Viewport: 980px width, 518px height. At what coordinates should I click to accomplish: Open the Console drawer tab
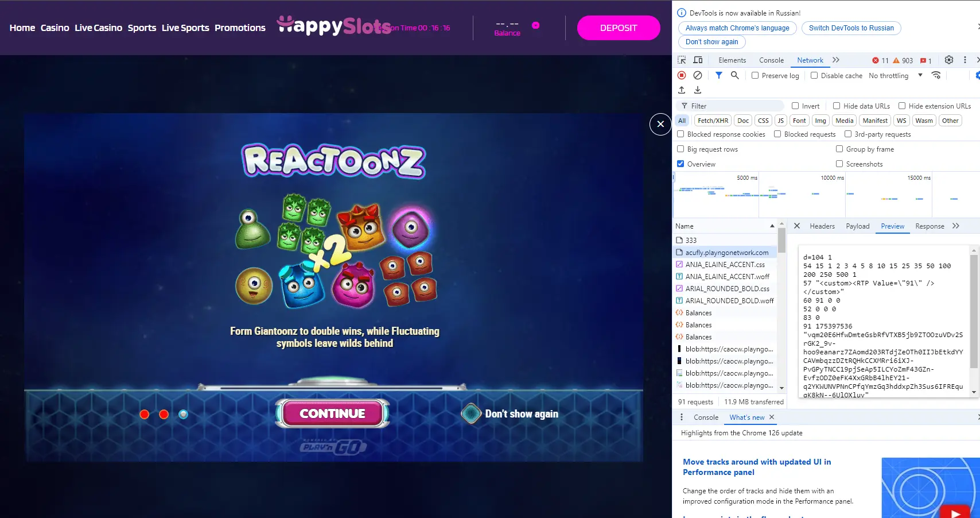706,418
